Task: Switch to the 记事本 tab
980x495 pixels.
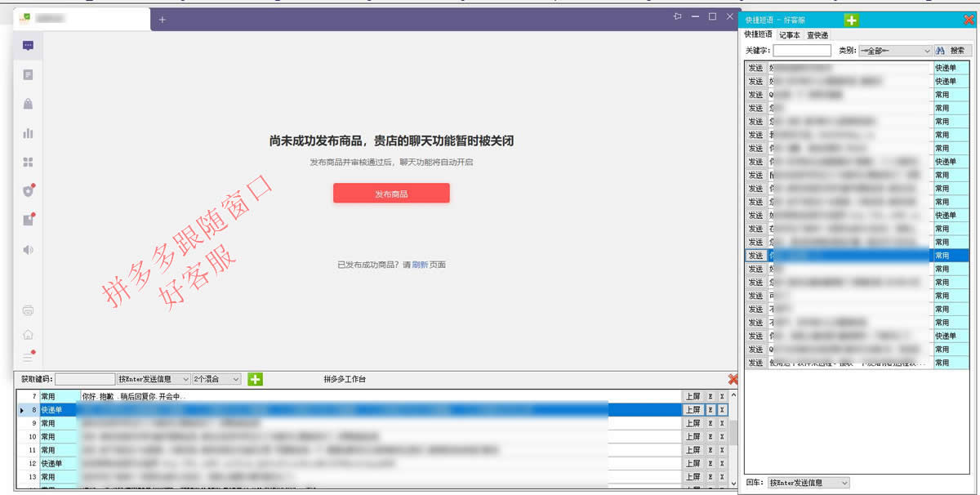Action: click(x=789, y=35)
